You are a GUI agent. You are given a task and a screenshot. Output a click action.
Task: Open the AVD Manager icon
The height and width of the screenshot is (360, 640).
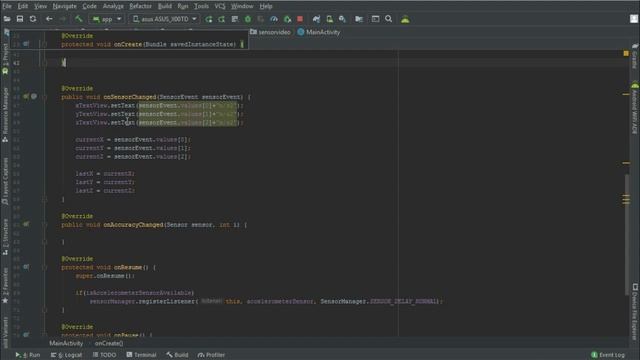coord(329,19)
